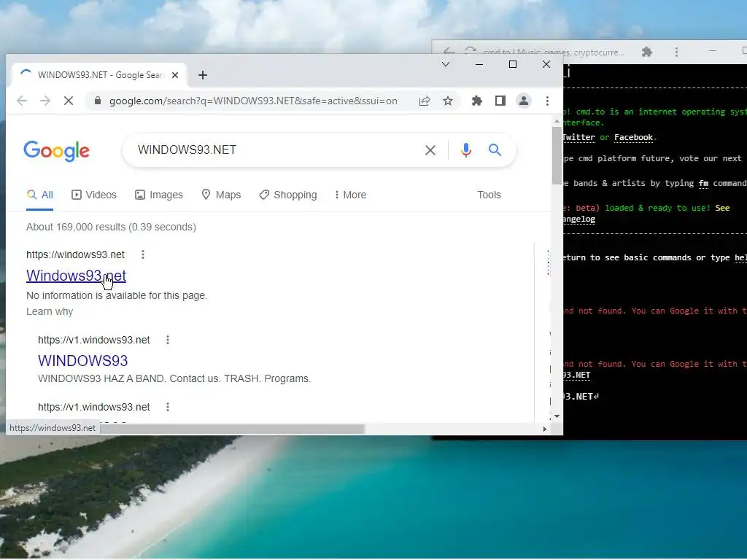
Task: Click 'No information is available' snippet
Action: pyautogui.click(x=117, y=296)
